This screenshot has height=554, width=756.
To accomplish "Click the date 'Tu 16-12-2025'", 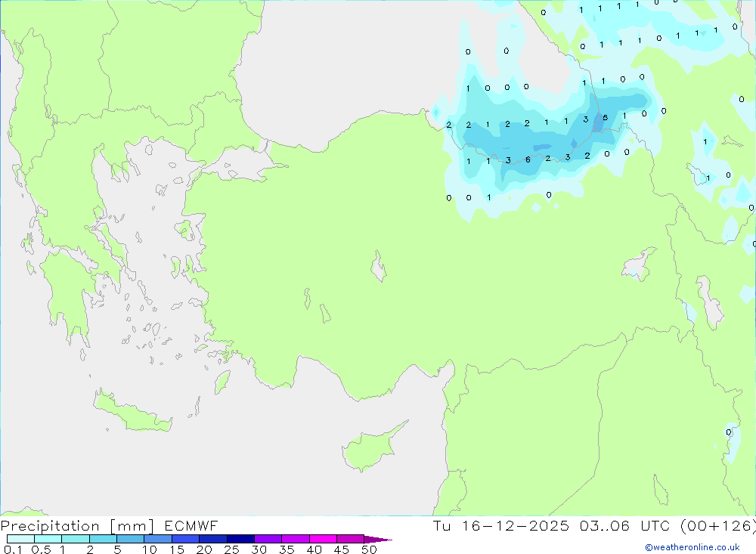I will (501, 526).
